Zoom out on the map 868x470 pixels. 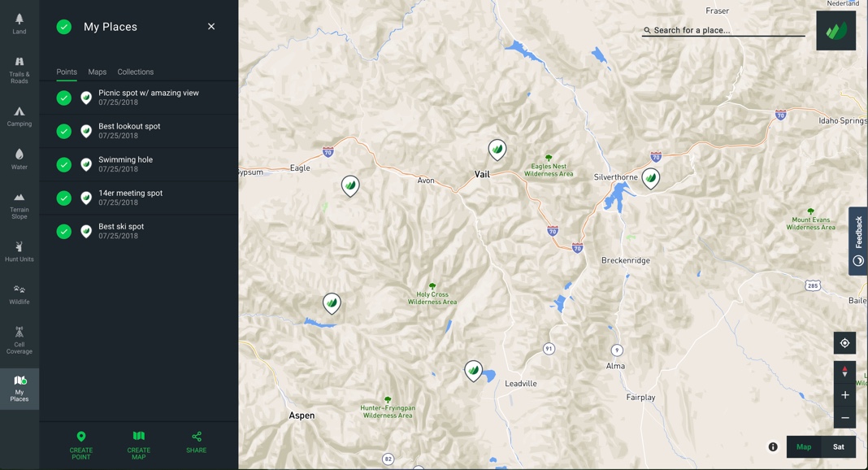[844, 417]
